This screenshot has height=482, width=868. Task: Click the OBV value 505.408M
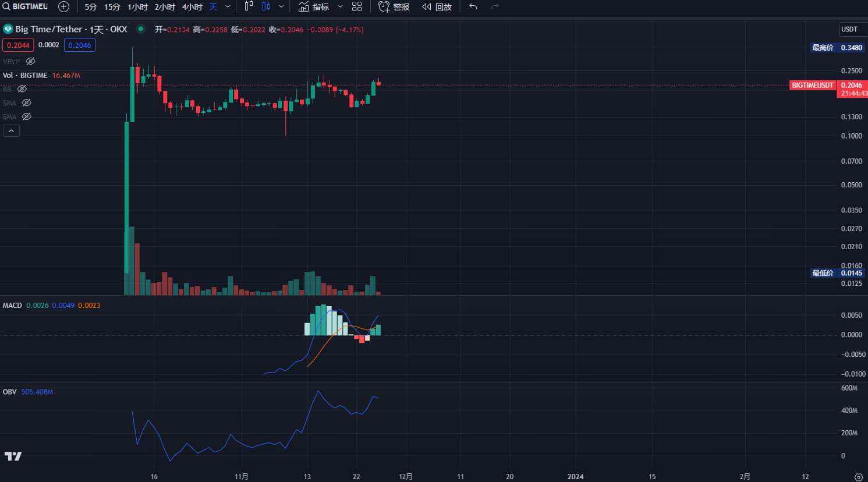point(37,392)
